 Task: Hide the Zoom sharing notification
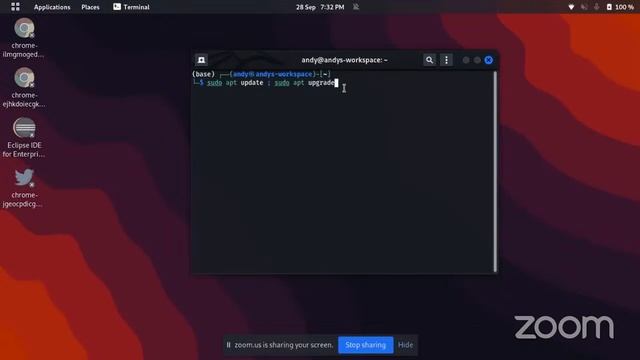405,345
